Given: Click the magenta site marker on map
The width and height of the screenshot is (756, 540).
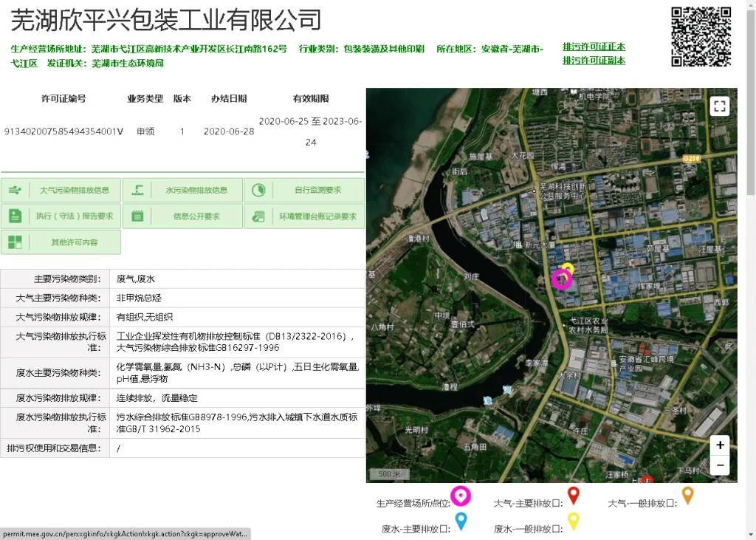Looking at the screenshot, I should pos(562,279).
